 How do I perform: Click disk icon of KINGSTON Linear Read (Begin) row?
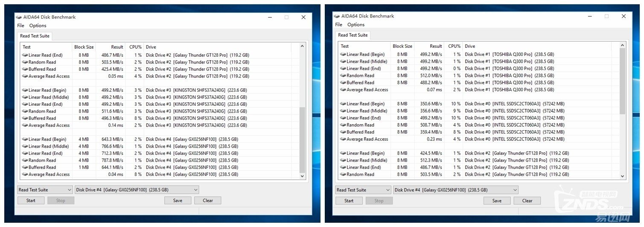[25, 90]
